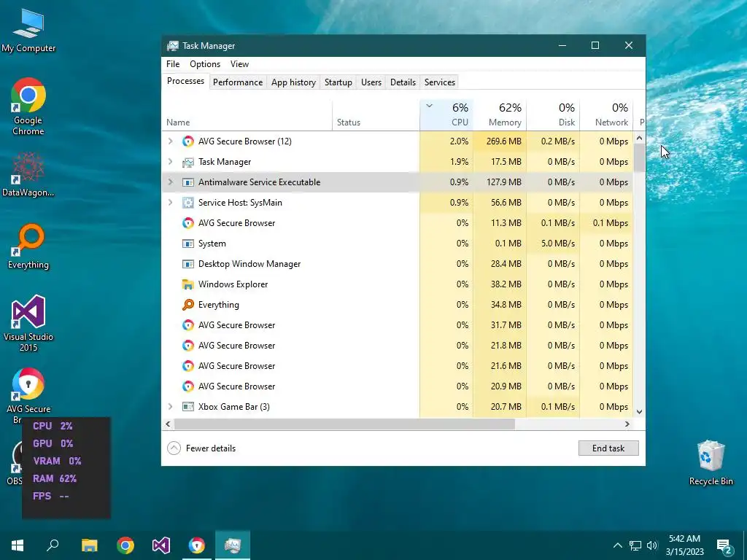Image resolution: width=747 pixels, height=560 pixels.
Task: Open the Options menu
Action: 205,64
